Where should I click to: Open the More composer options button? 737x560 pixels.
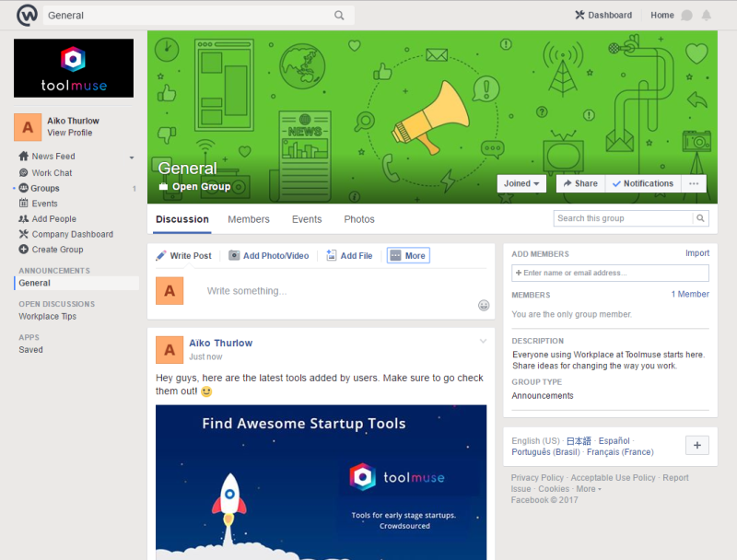tap(408, 255)
